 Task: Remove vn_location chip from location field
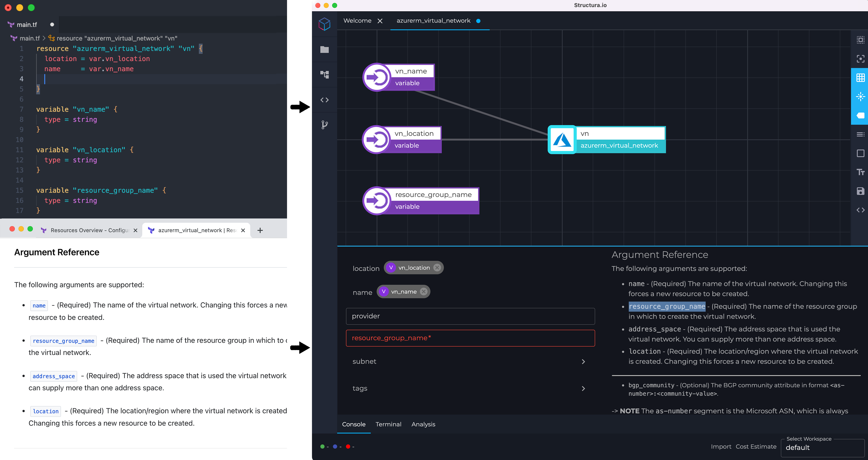tap(437, 268)
